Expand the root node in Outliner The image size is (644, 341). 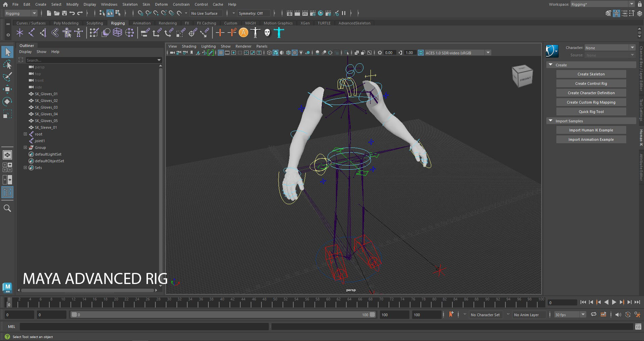[x=25, y=134]
